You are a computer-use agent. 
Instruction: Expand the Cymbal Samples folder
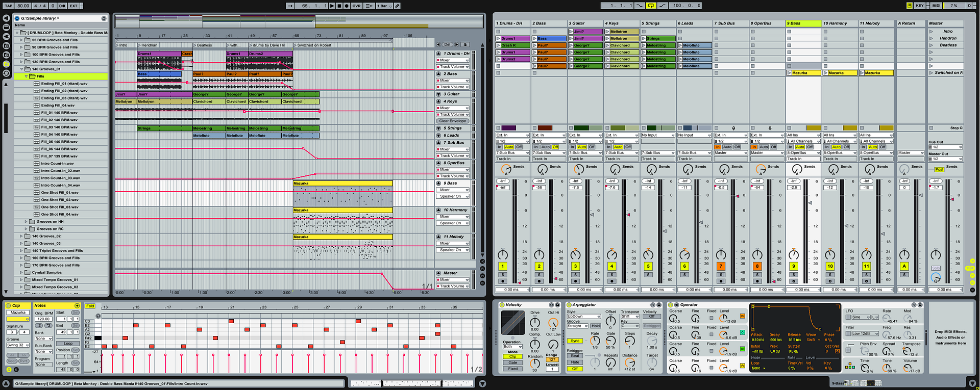tap(21, 272)
